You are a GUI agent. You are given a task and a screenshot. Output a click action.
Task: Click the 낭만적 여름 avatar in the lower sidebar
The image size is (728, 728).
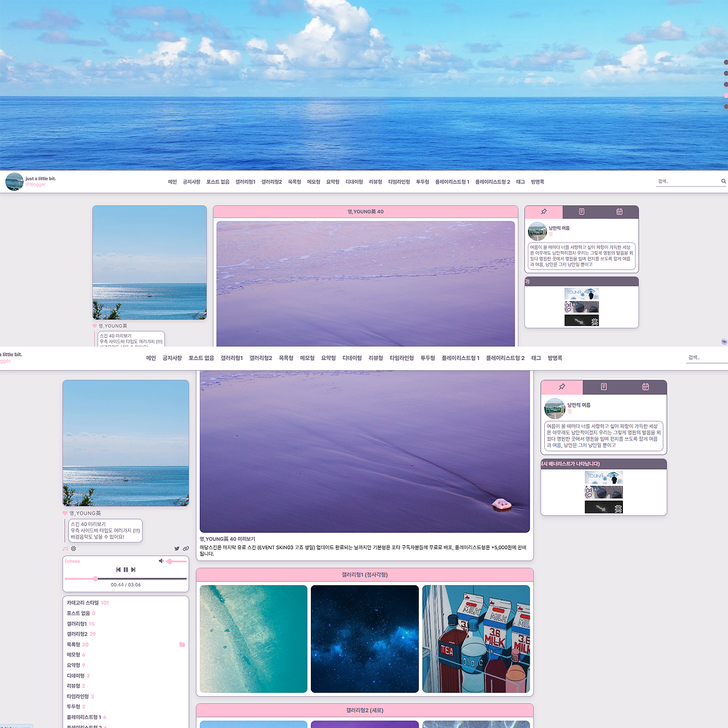(x=554, y=408)
